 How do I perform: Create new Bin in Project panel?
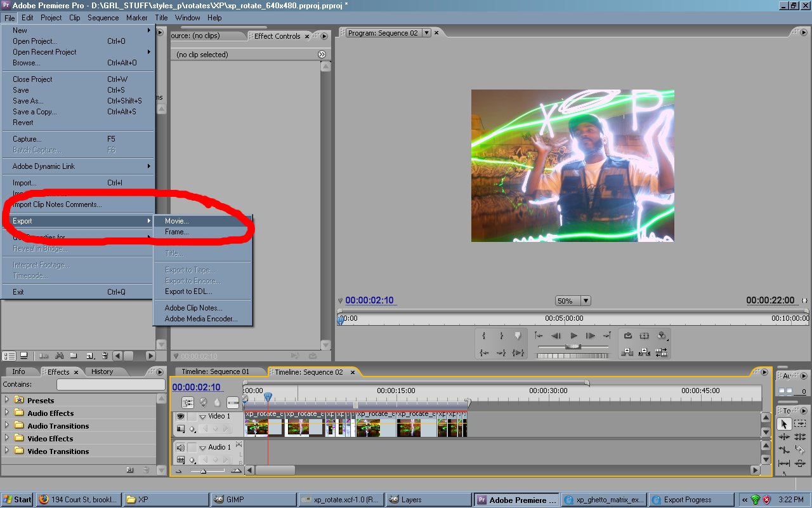click(74, 356)
